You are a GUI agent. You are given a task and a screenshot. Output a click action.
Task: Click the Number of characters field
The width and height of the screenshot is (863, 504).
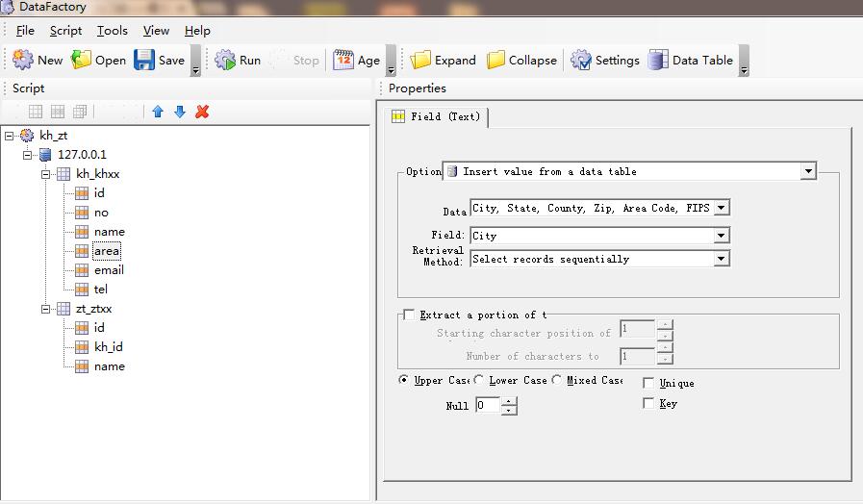(x=637, y=356)
